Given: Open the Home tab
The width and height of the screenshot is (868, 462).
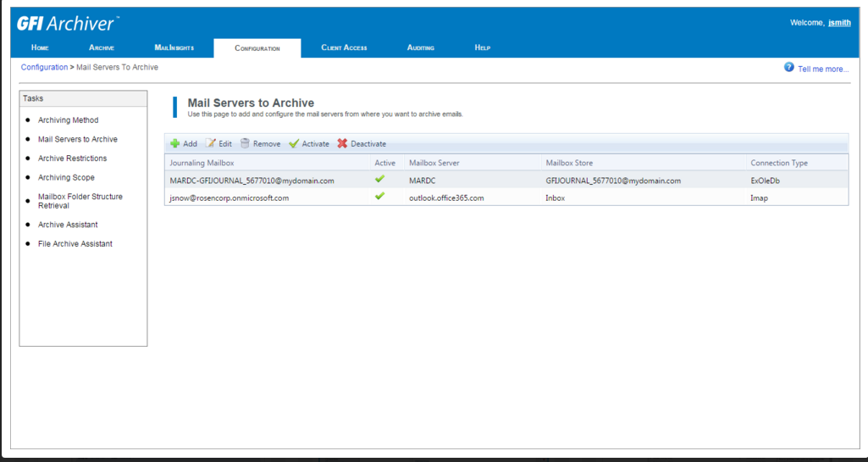Looking at the screenshot, I should pos(40,47).
